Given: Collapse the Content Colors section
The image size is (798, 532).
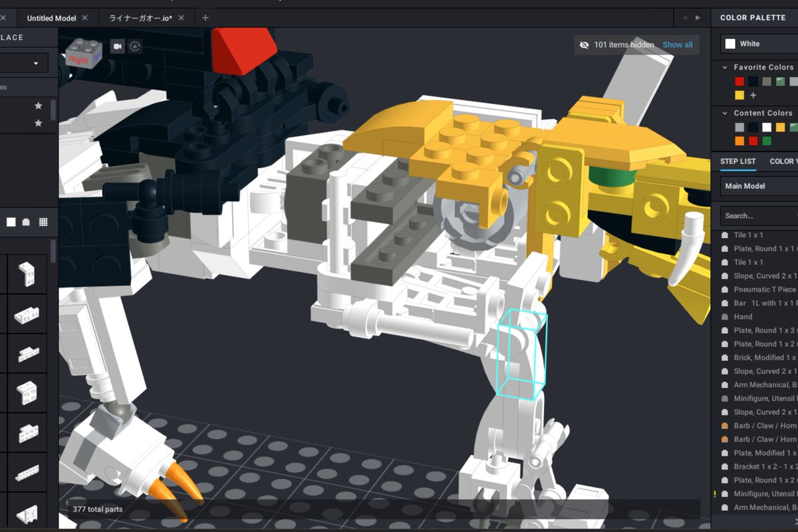Looking at the screenshot, I should [725, 113].
